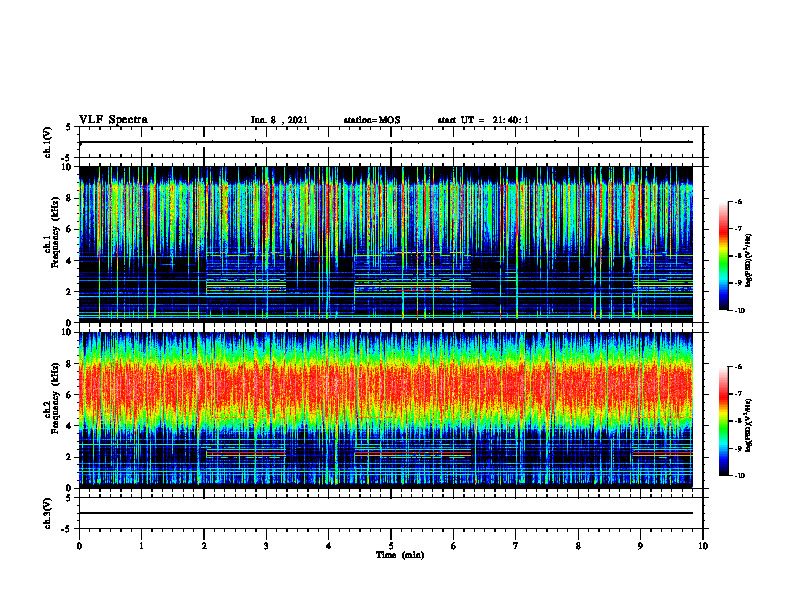
Task: Click the final time axis tick label "10"
Action: pyautogui.click(x=703, y=546)
